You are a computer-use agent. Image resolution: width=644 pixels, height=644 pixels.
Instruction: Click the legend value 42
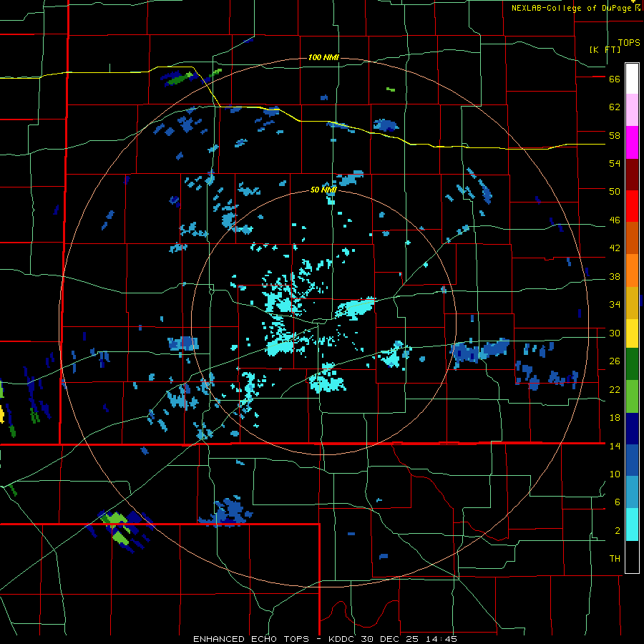tap(615, 248)
